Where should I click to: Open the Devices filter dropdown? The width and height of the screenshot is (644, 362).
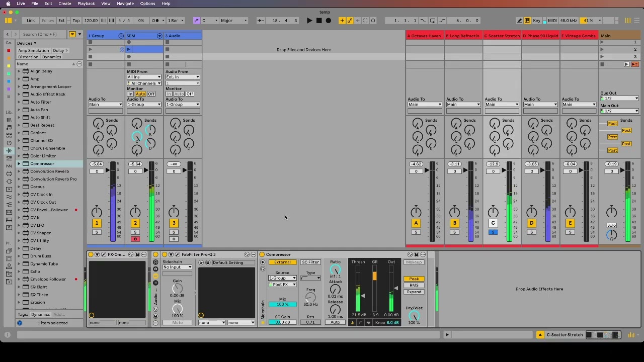(27, 43)
